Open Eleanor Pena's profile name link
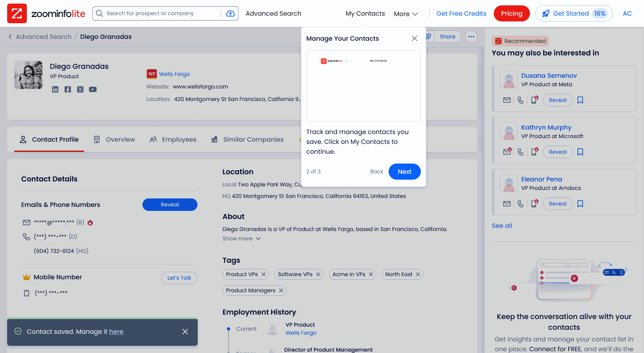This screenshot has height=353, width=644. [542, 179]
